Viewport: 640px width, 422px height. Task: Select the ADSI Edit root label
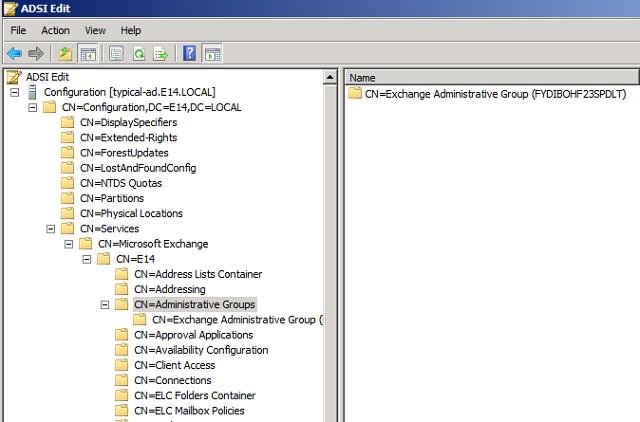pos(48,77)
